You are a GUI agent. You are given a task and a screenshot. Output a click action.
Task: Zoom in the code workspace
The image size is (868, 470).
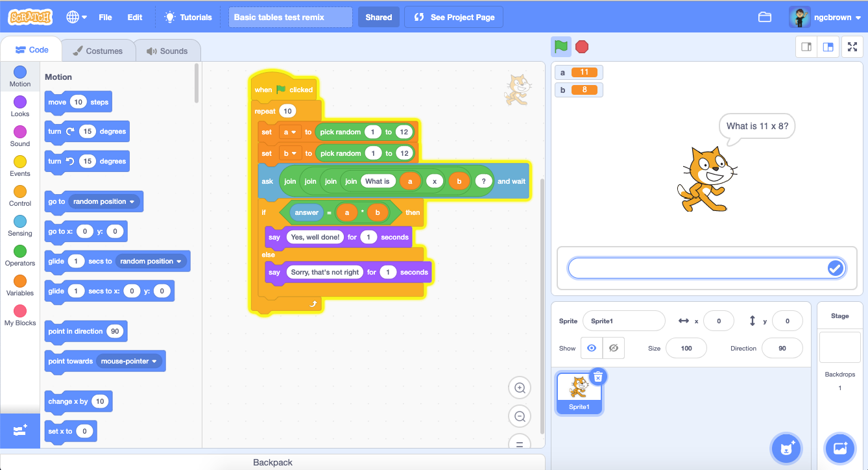coord(520,388)
